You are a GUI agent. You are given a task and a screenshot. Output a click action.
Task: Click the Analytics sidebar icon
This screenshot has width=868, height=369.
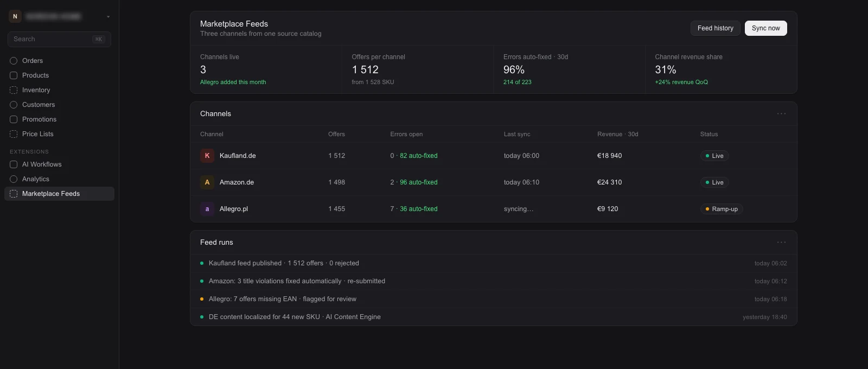click(14, 179)
